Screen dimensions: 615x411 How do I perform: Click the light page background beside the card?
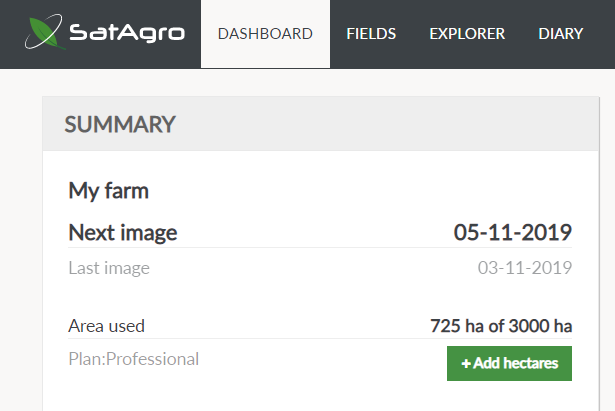[x=21, y=235]
